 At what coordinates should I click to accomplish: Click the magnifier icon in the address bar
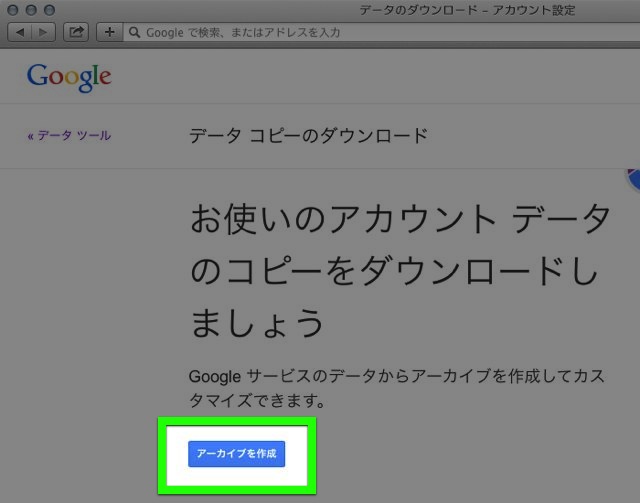point(134,32)
